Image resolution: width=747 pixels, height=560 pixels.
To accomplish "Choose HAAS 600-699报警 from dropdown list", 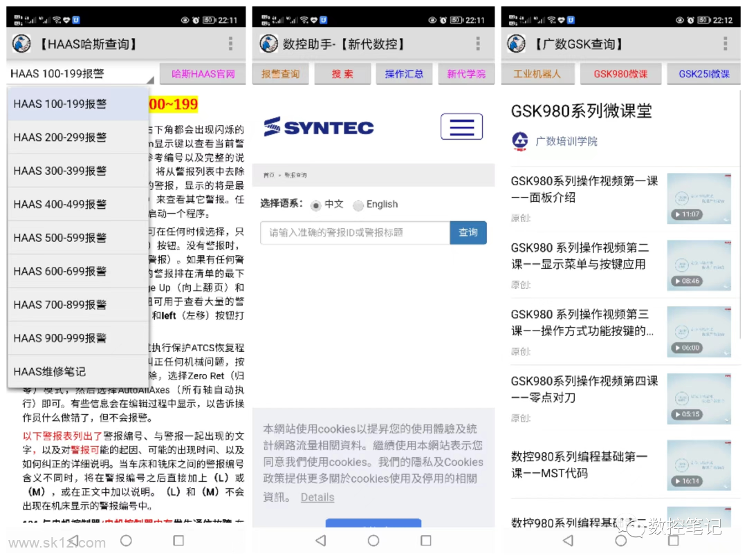I will click(x=79, y=270).
